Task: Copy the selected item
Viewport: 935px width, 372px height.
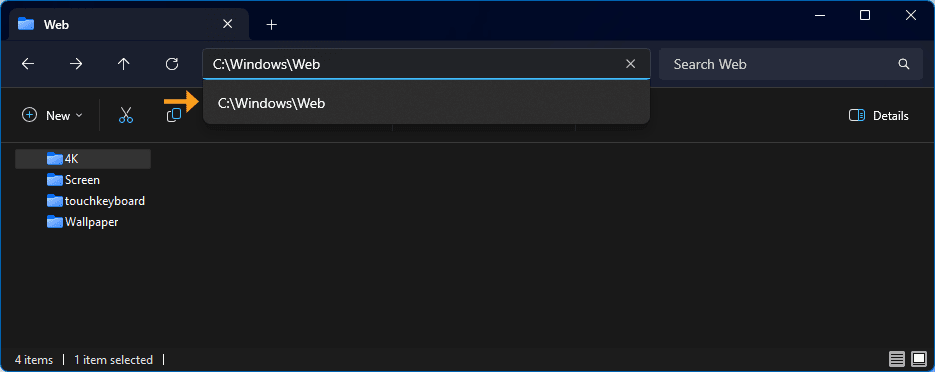Action: (x=174, y=115)
